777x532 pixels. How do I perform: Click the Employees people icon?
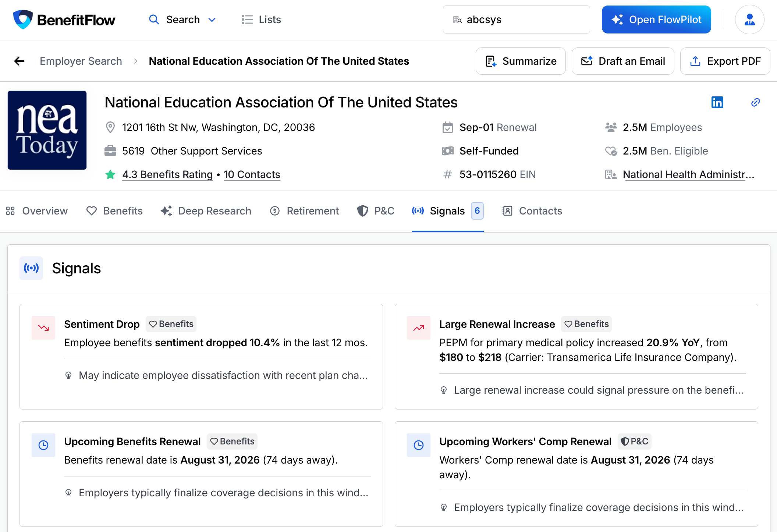pyautogui.click(x=611, y=127)
